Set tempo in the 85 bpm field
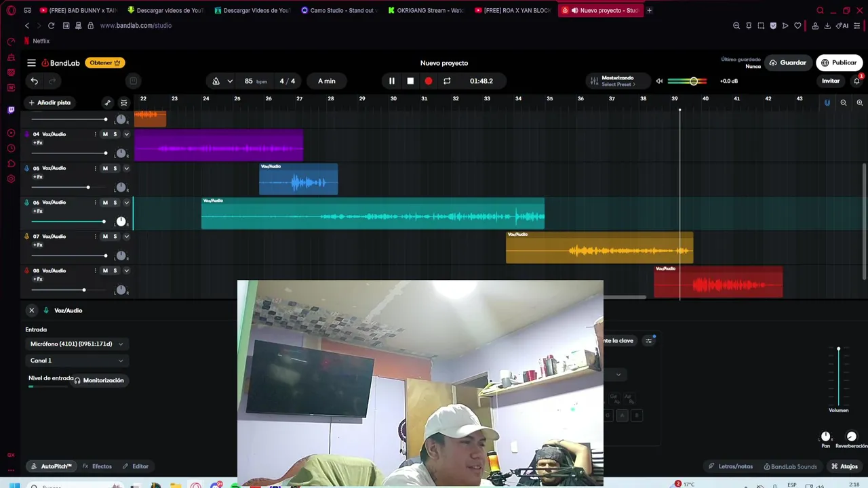 point(256,81)
